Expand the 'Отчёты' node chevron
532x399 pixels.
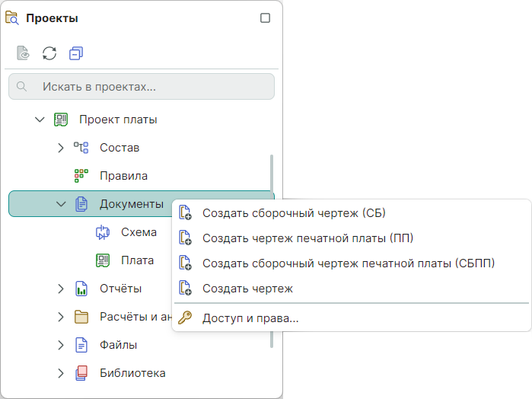pos(61,289)
